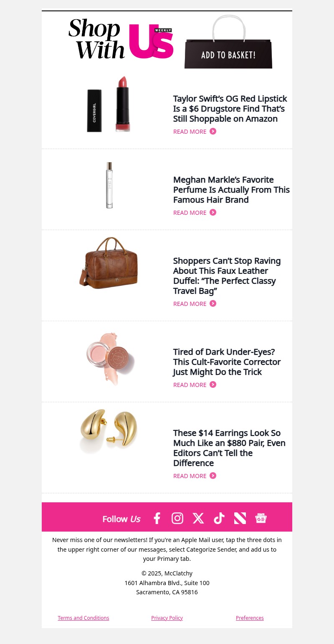Click the CoverGirl lipstick product image
This screenshot has height=644, width=334.
pos(109,104)
